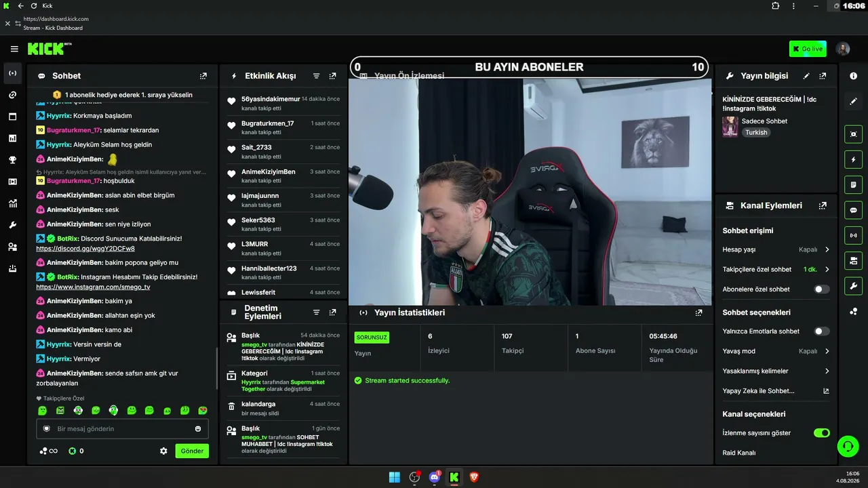The width and height of the screenshot is (868, 488).
Task: Click 56yasindakimemur in activity feed
Action: pyautogui.click(x=271, y=99)
